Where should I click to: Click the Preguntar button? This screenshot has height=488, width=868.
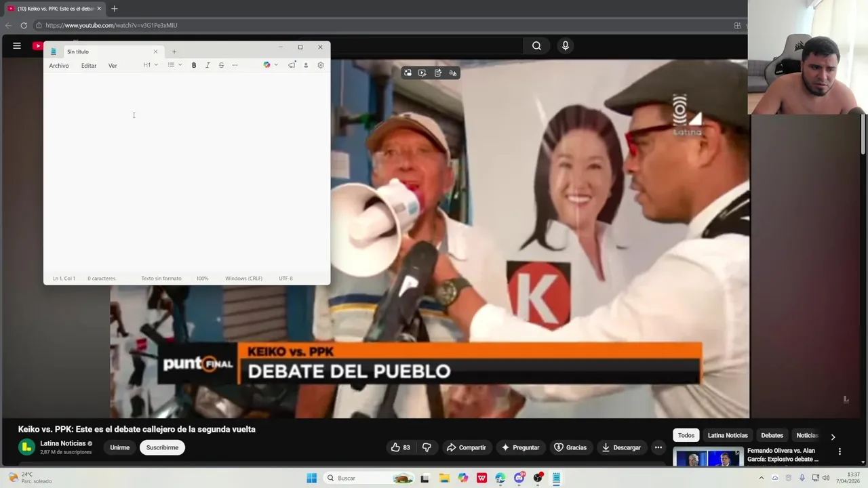520,447
